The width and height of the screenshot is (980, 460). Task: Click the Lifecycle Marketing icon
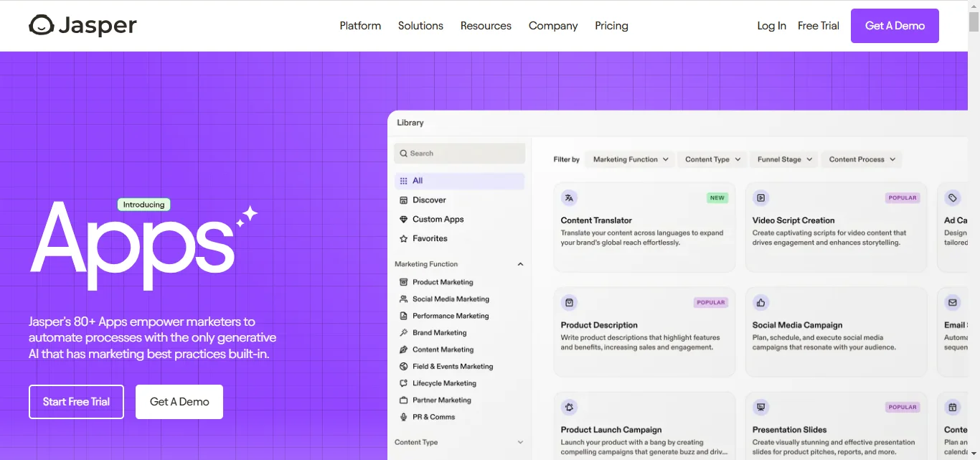point(404,383)
